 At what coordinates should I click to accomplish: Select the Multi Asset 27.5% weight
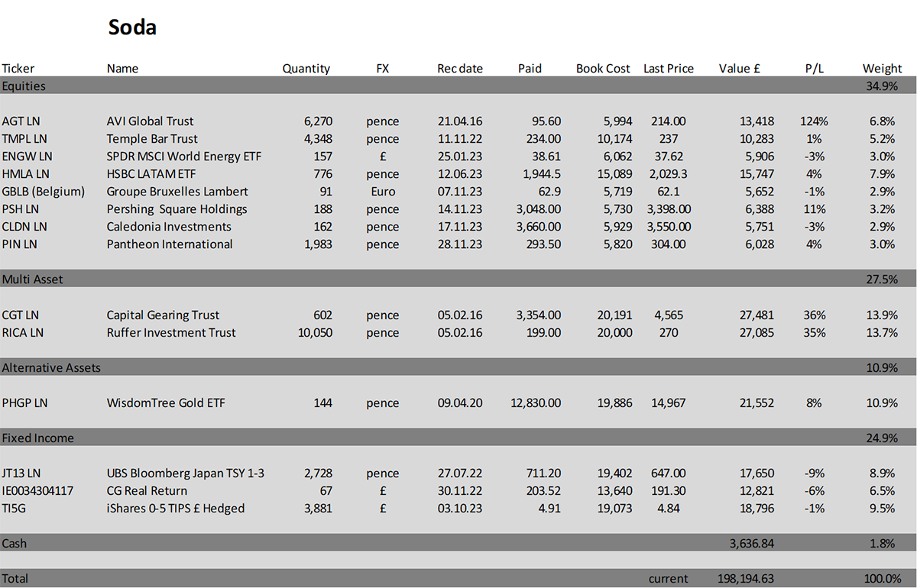click(882, 279)
